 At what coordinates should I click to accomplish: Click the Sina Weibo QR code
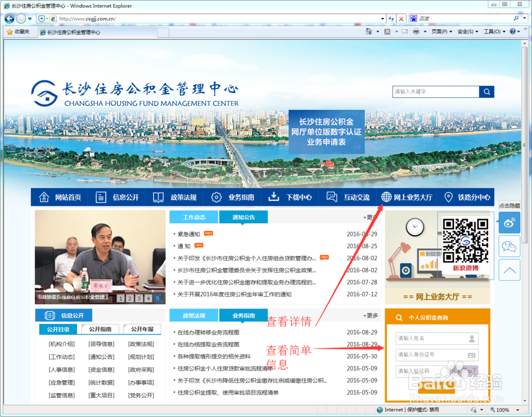coord(465,240)
